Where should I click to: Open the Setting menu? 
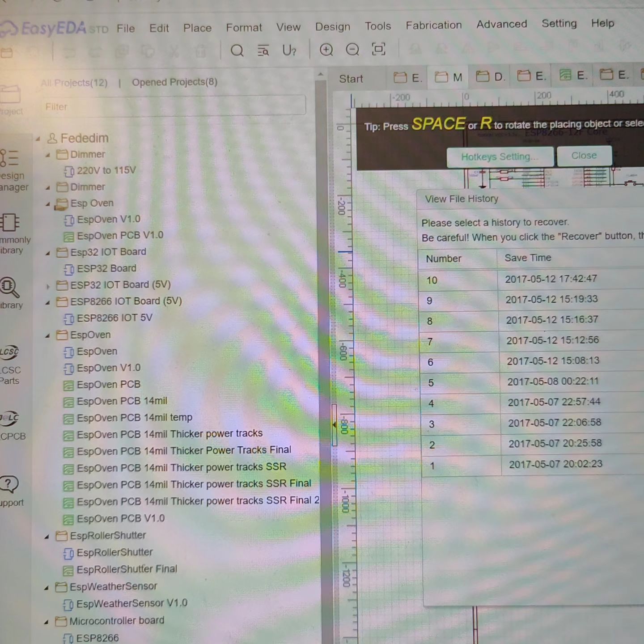click(x=559, y=23)
